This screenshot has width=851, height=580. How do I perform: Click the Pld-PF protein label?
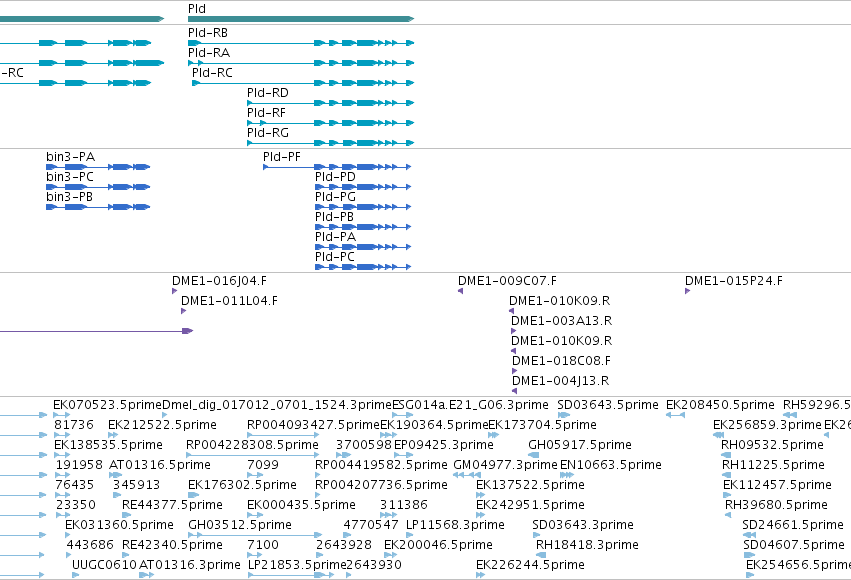coord(282,157)
